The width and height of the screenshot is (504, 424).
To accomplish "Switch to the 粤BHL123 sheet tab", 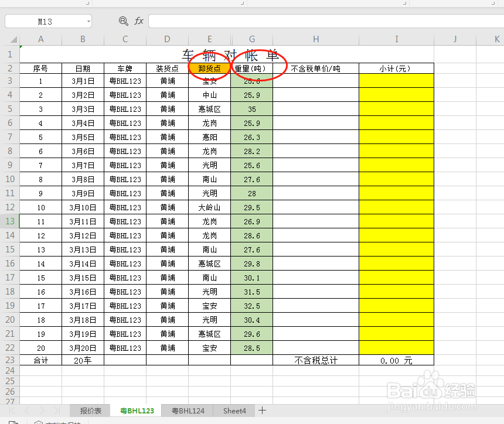I will 137,411.
